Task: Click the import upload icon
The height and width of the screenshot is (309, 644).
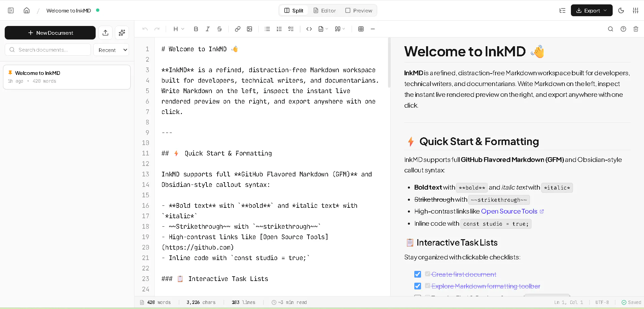Action: coord(105,33)
